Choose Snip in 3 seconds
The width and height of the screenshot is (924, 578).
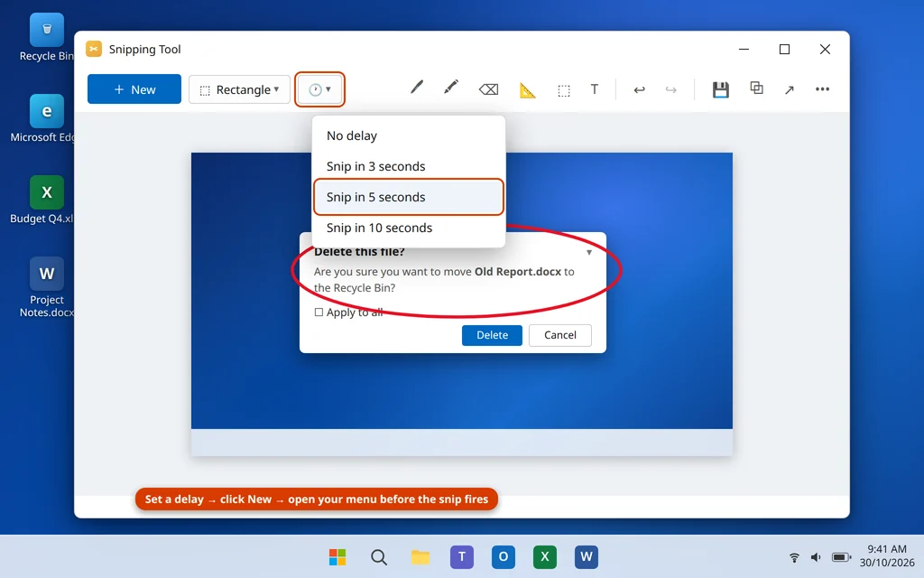point(409,166)
